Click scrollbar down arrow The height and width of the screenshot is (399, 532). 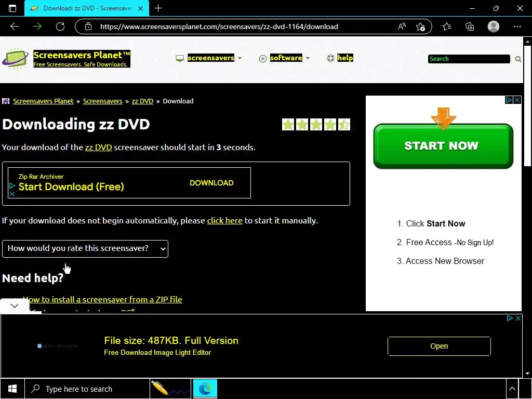pos(527,374)
